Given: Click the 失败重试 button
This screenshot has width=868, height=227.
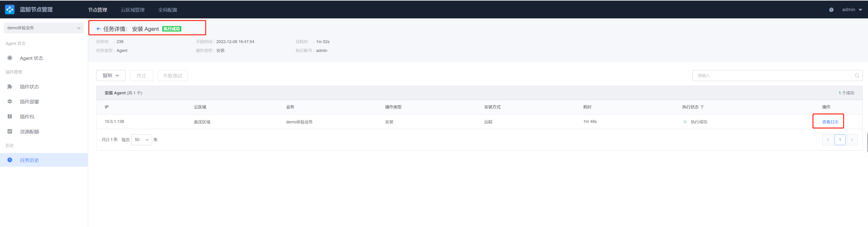Looking at the screenshot, I should click(172, 76).
